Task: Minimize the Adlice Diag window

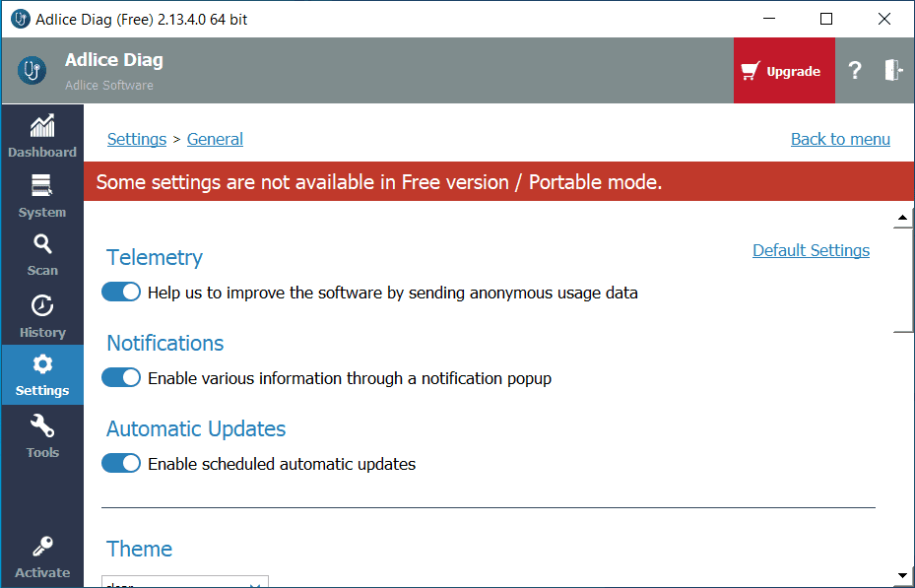Action: [x=769, y=19]
